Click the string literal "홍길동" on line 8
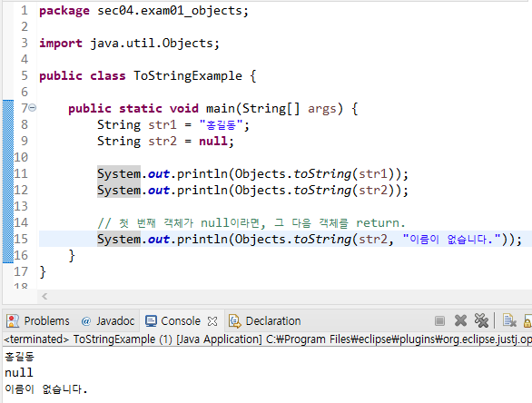The width and height of the screenshot is (532, 403). pyautogui.click(x=222, y=125)
